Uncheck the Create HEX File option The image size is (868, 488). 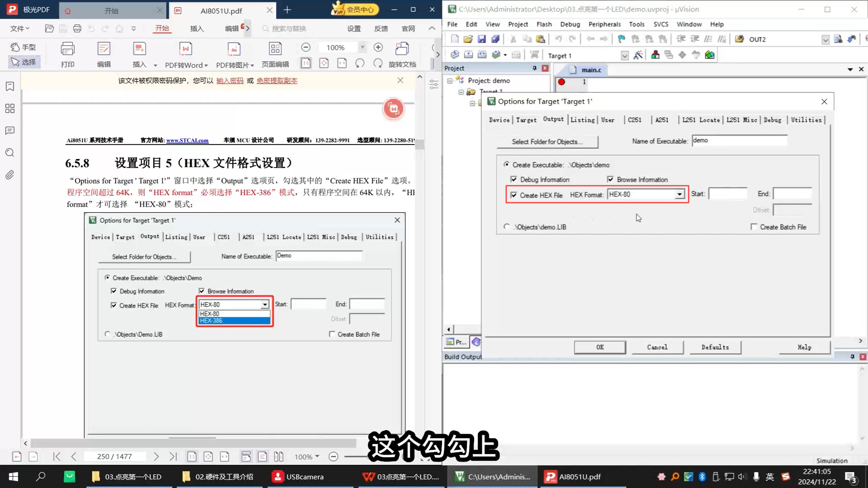(x=513, y=195)
